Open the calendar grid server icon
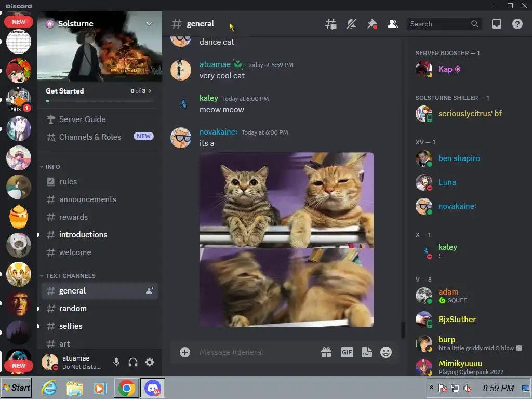 [x=19, y=42]
